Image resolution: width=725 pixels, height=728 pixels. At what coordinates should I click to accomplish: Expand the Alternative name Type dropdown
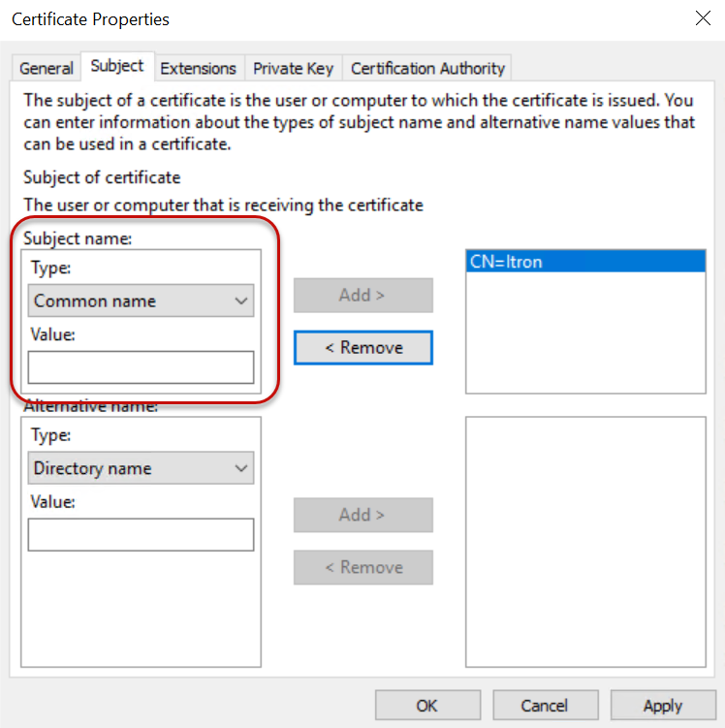[x=142, y=468]
